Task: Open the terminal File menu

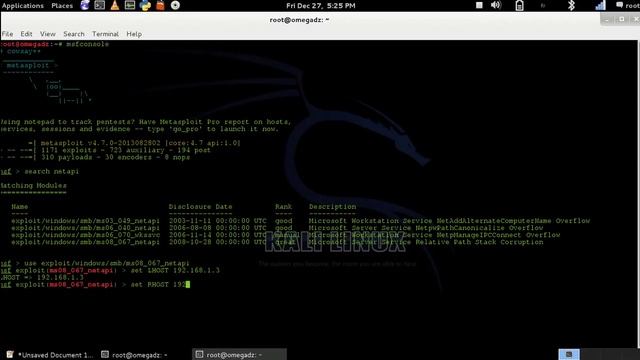Action: click(x=7, y=34)
